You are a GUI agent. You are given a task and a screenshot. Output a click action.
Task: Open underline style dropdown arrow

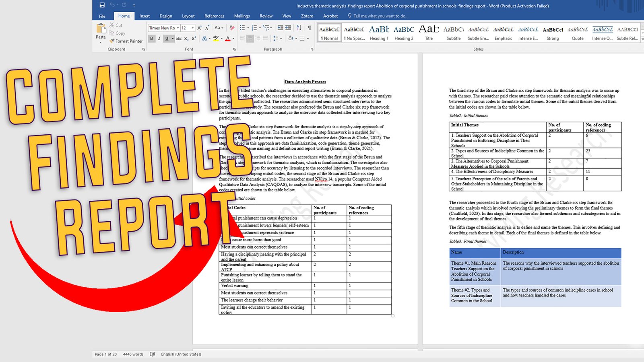click(173, 39)
